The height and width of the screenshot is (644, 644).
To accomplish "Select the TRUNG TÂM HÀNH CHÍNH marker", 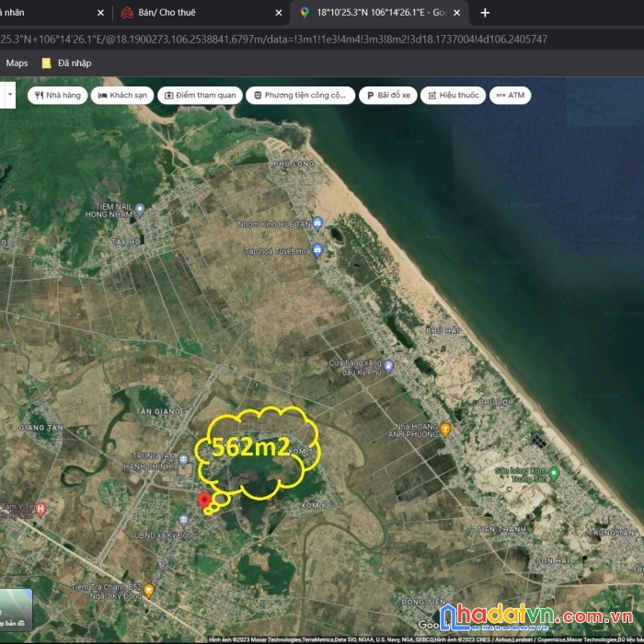I will 184,459.
